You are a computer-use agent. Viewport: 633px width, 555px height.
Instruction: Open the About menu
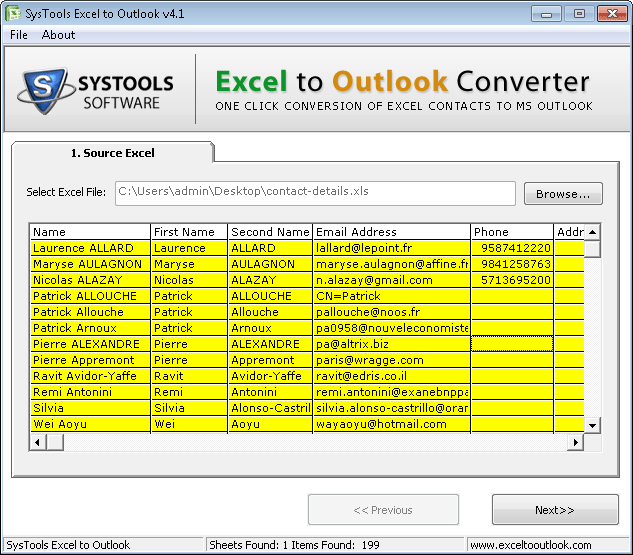58,35
